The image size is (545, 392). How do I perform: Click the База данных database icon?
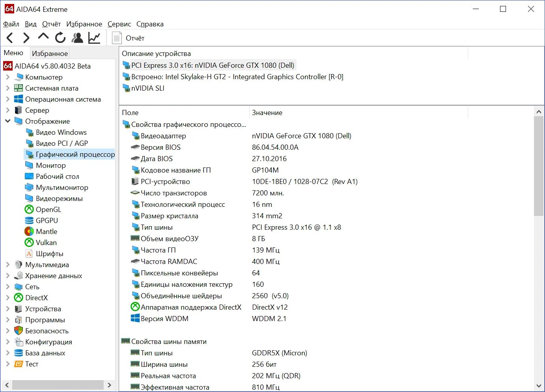click(x=19, y=353)
